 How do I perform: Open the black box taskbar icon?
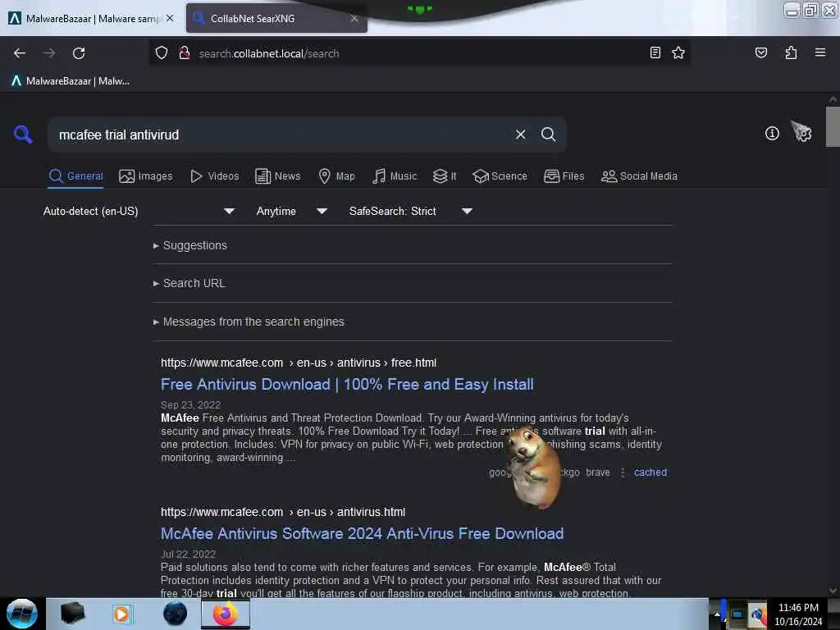coord(72,614)
